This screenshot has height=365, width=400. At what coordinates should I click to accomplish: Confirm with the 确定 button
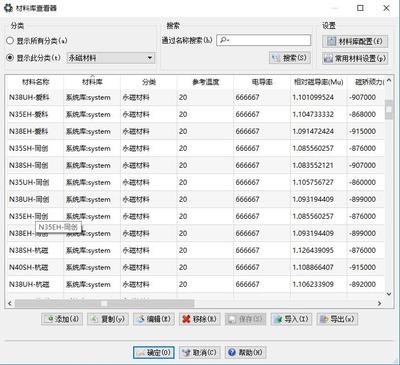[154, 352]
